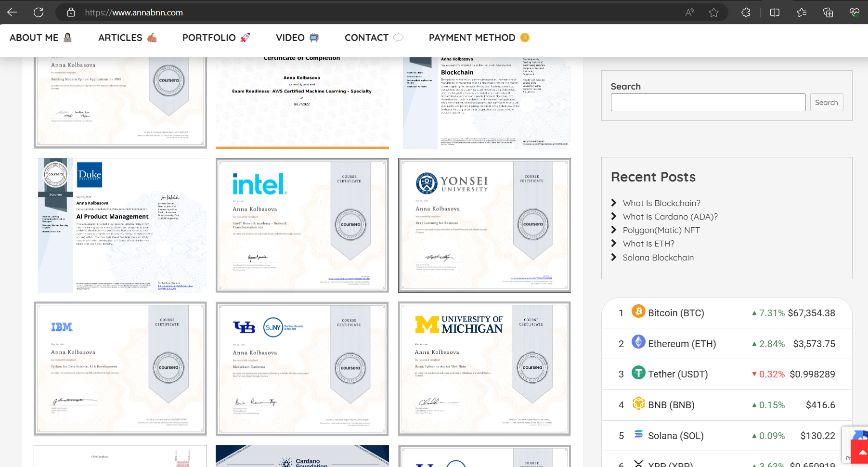868x467 pixels.
Task: Open Yonsei University certificate
Action: (484, 225)
